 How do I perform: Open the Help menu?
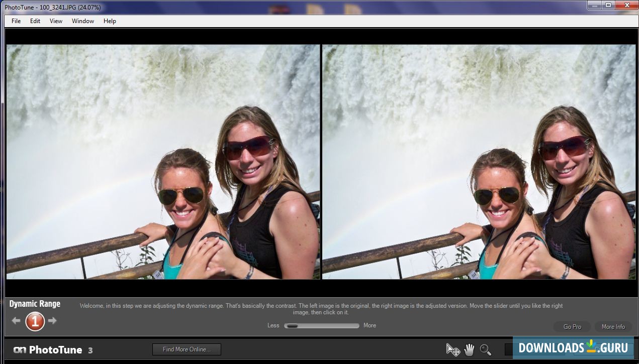pos(110,21)
